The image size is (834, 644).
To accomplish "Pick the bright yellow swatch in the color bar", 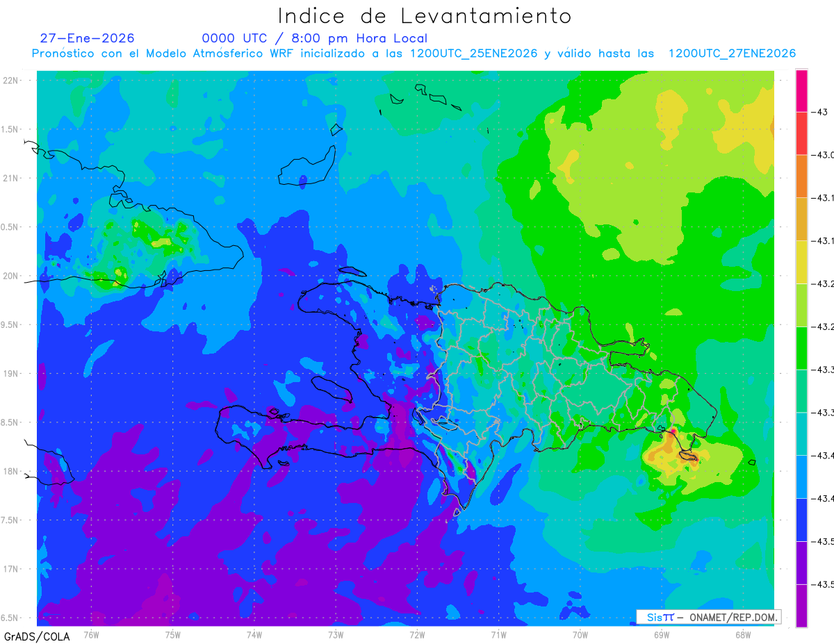I will click(801, 262).
